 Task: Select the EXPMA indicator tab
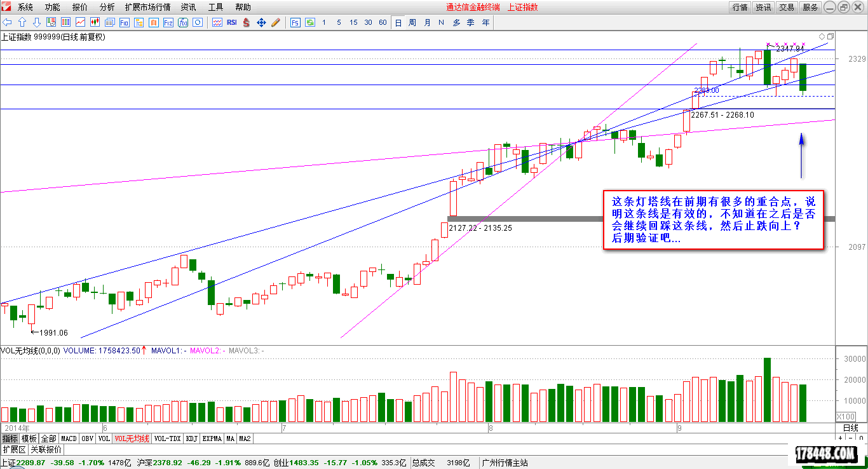point(213,438)
